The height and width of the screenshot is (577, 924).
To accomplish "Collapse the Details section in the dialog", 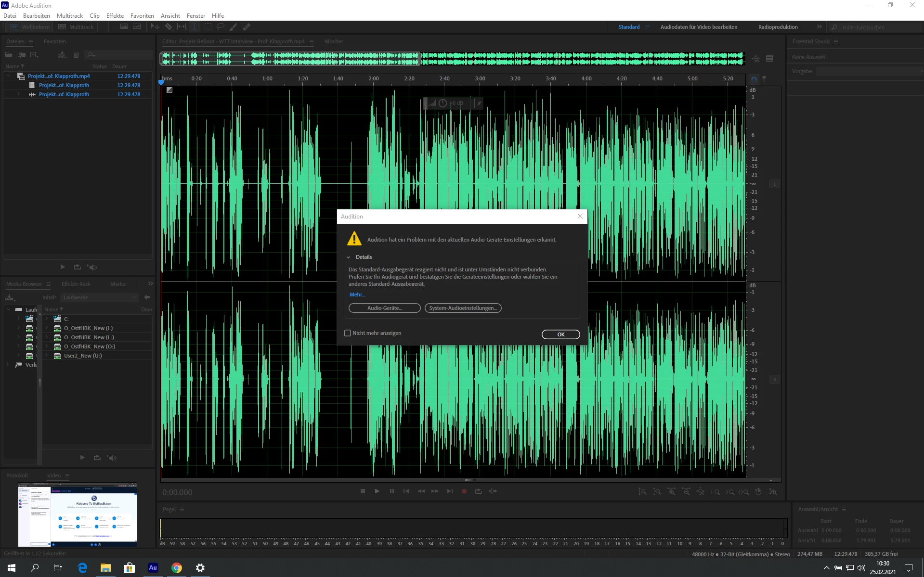I will click(349, 257).
